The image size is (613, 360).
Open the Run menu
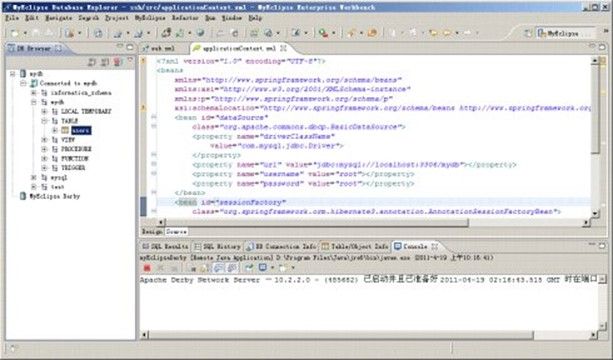tap(210, 18)
